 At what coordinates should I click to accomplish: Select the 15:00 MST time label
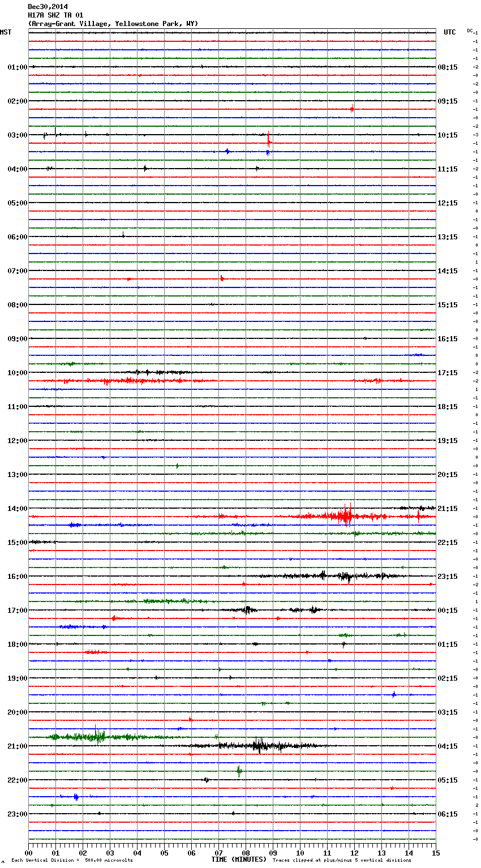(x=17, y=543)
